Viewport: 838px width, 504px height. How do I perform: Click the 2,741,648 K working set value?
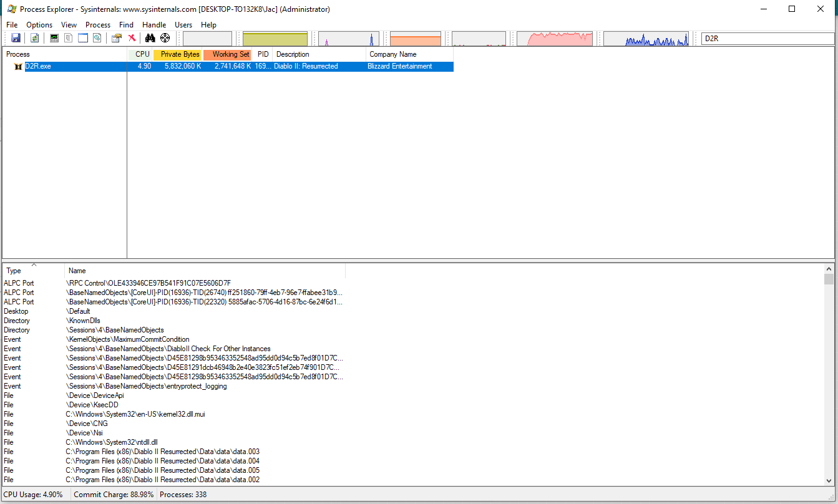pos(233,66)
